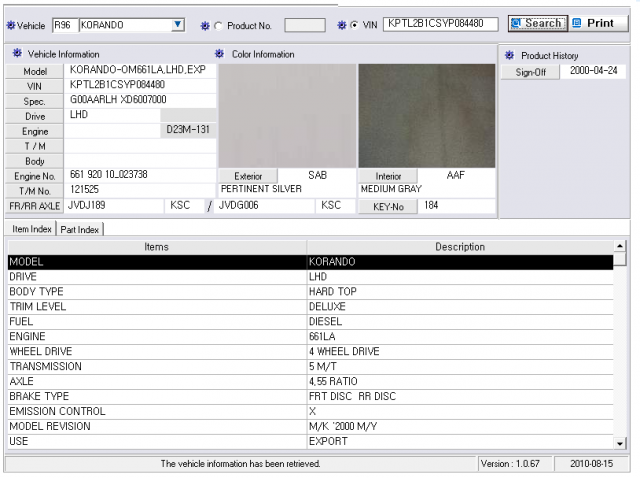Screen dimensions: 640x478
Task: Click the magnifier icon on Search button
Action: pyautogui.click(x=516, y=23)
